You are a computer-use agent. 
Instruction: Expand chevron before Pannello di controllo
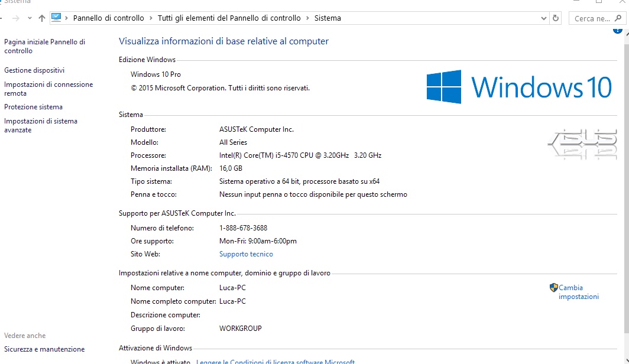(x=66, y=18)
